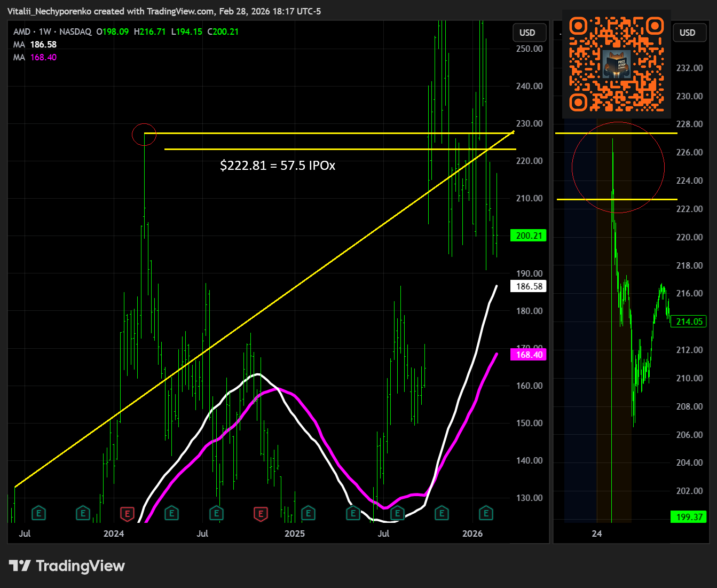Click the green 200.21 last-price axis tag
The image size is (717, 588).
pyautogui.click(x=529, y=236)
